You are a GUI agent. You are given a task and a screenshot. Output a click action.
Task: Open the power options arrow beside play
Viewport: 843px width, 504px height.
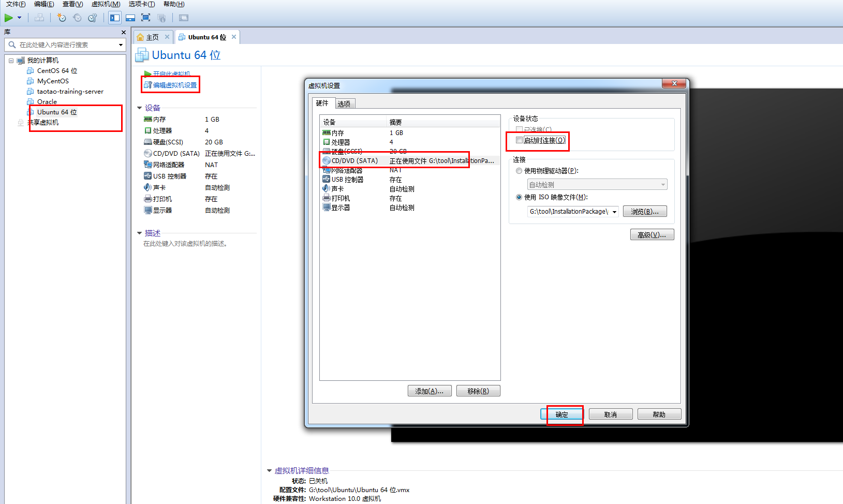[x=20, y=18]
